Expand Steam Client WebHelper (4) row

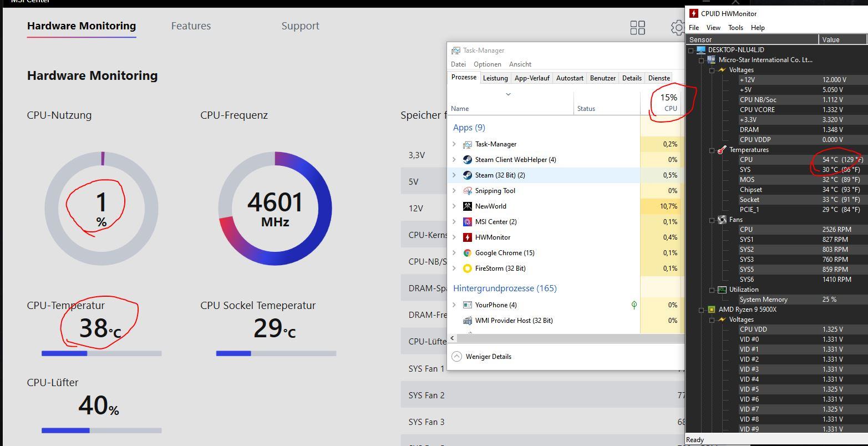click(x=454, y=160)
